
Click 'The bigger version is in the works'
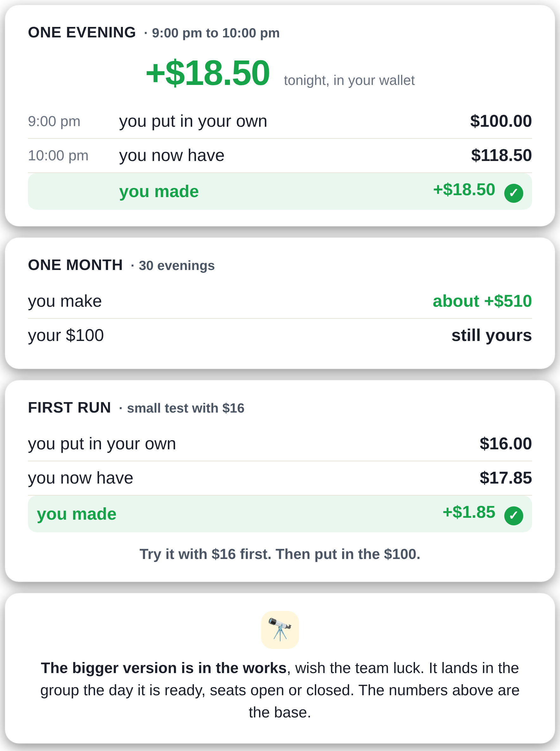pyautogui.click(x=164, y=668)
